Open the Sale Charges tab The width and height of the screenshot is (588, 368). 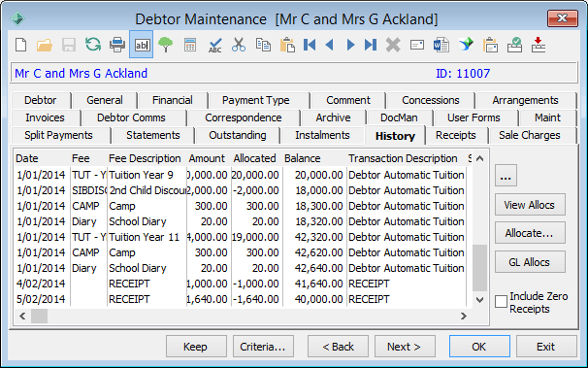coord(530,135)
